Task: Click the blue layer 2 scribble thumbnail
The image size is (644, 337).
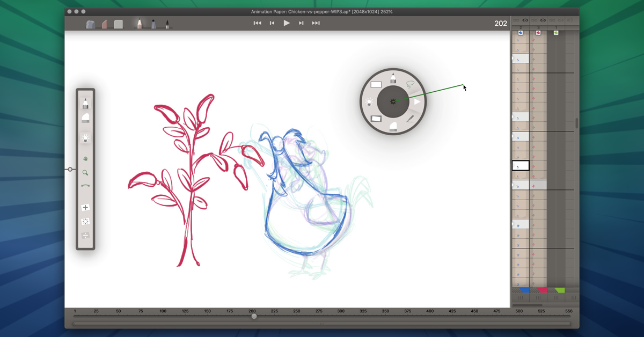Action: (x=521, y=33)
